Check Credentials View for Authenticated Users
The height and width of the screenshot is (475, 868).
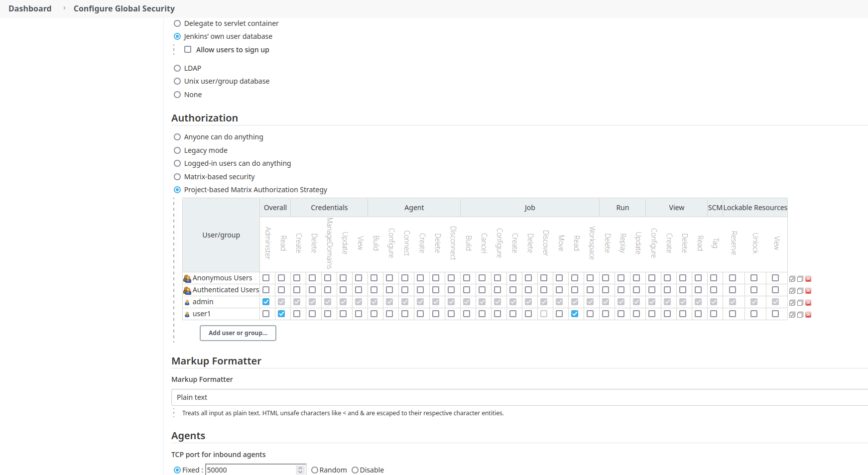[x=359, y=290]
